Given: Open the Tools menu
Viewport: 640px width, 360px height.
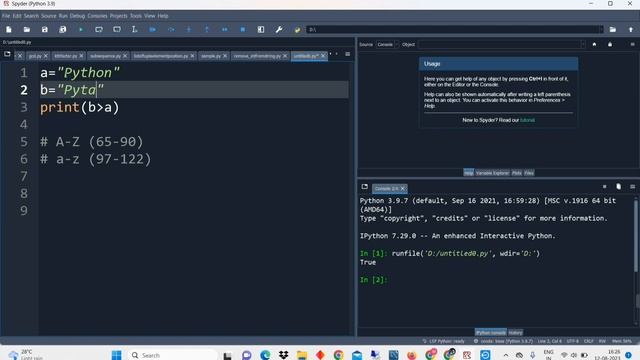Looking at the screenshot, I should 136,16.
